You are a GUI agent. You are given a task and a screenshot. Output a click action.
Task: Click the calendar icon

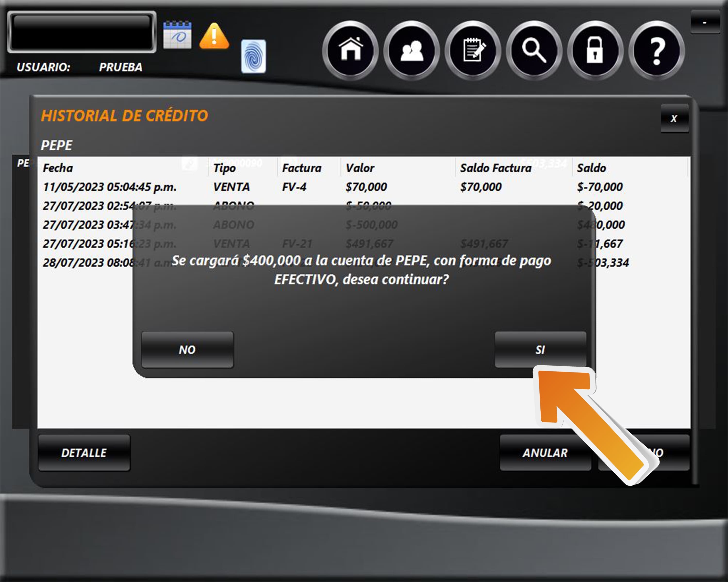pos(177,35)
